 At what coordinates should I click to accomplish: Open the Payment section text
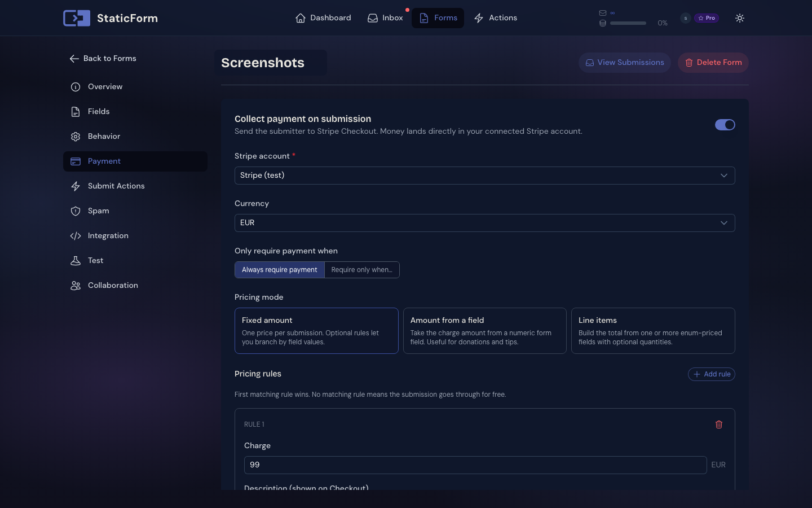104,161
